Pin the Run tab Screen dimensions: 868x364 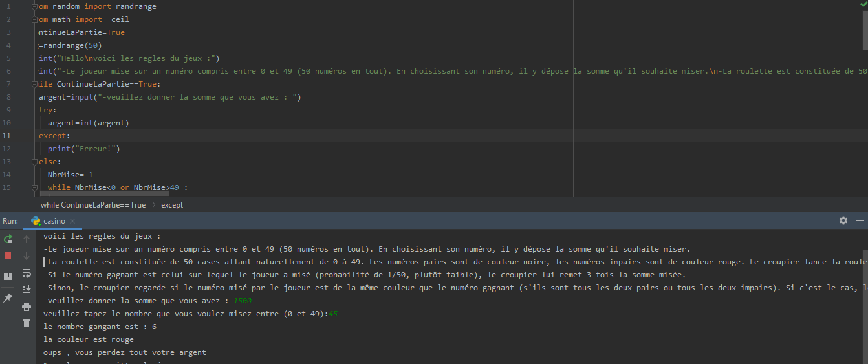tap(8, 298)
